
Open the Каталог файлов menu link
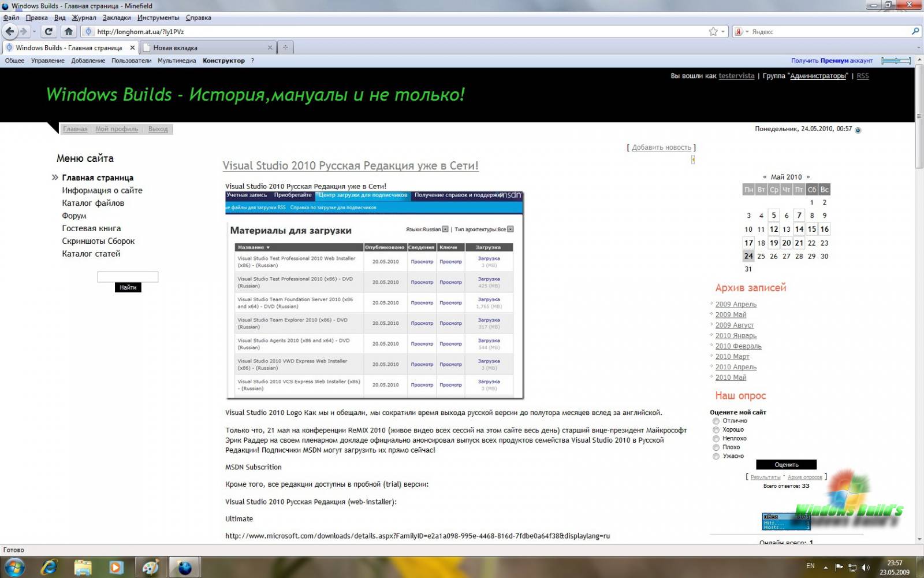pyautogui.click(x=93, y=203)
